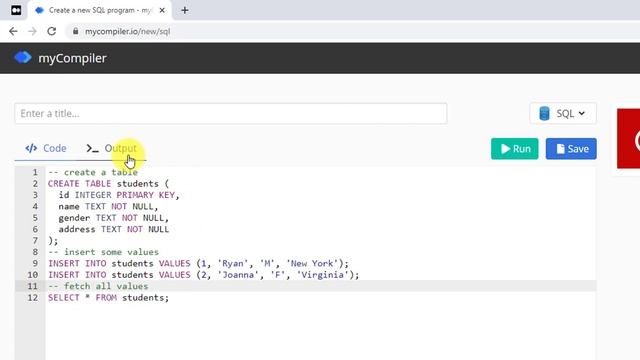Run the SQL program

(x=514, y=149)
